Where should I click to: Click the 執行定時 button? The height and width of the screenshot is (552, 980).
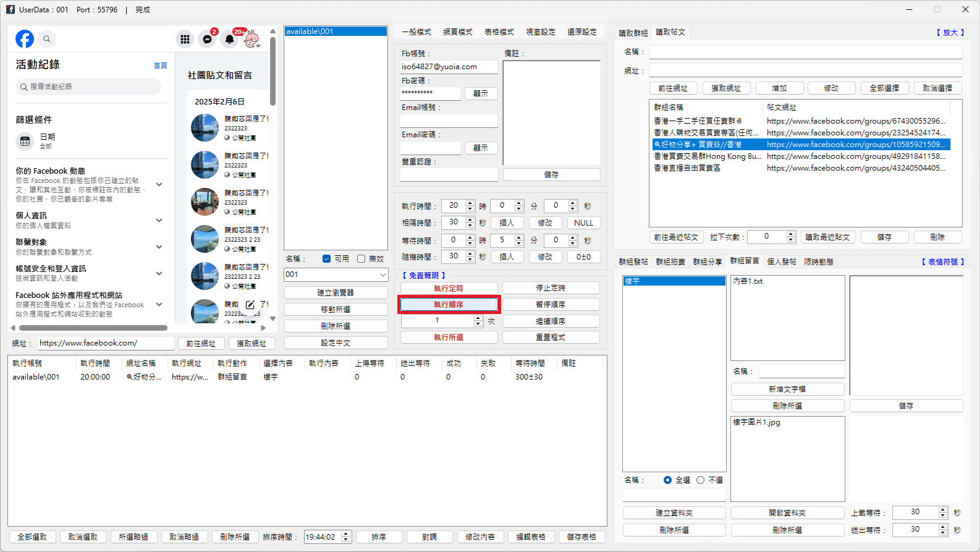point(449,288)
